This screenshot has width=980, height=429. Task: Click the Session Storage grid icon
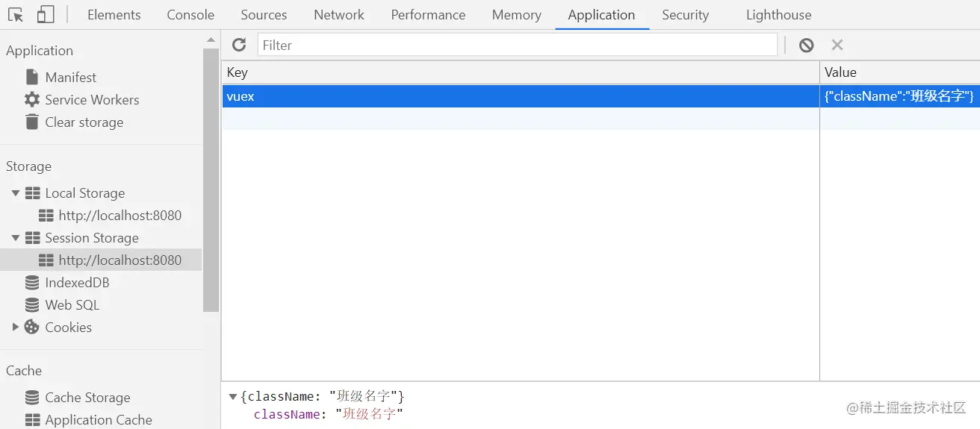tap(32, 238)
